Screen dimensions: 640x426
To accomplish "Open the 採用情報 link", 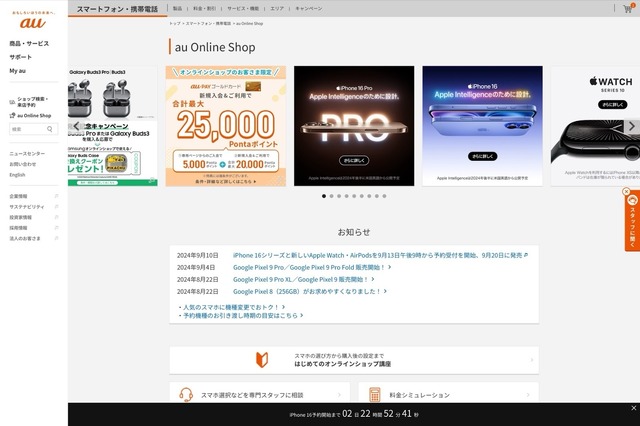I will click(x=18, y=228).
